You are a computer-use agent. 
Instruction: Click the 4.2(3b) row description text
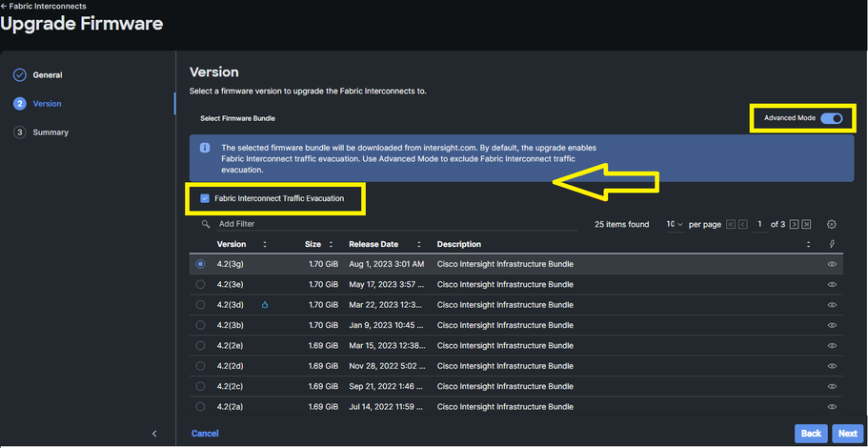point(505,325)
